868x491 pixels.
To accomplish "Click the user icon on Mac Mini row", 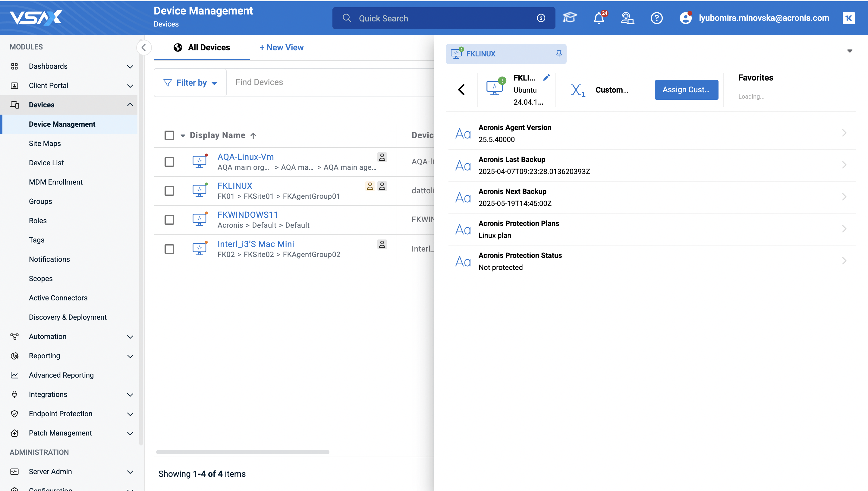I will click(382, 244).
